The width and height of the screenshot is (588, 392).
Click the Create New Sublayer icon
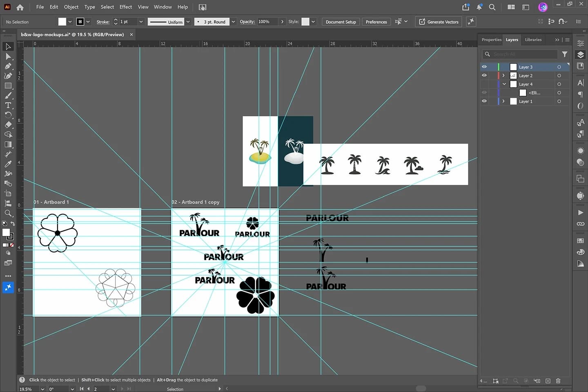pyautogui.click(x=537, y=381)
